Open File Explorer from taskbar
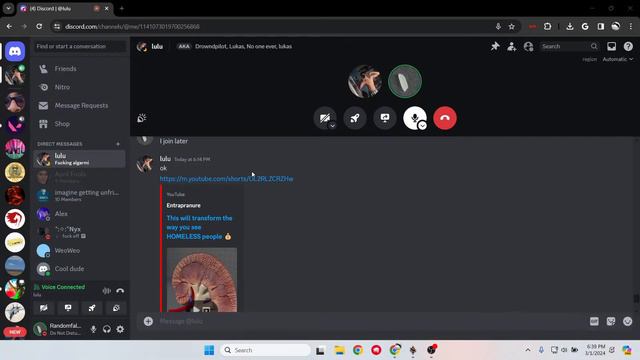 339,350
